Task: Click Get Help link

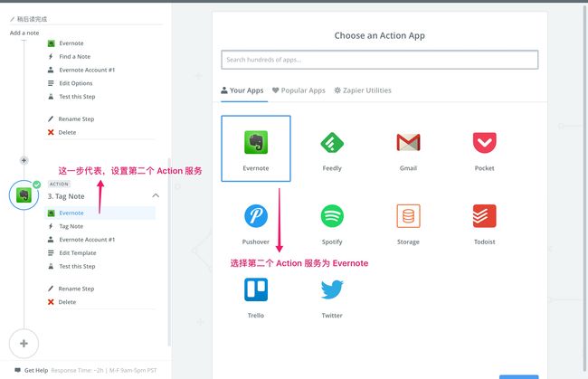Action: click(x=36, y=370)
